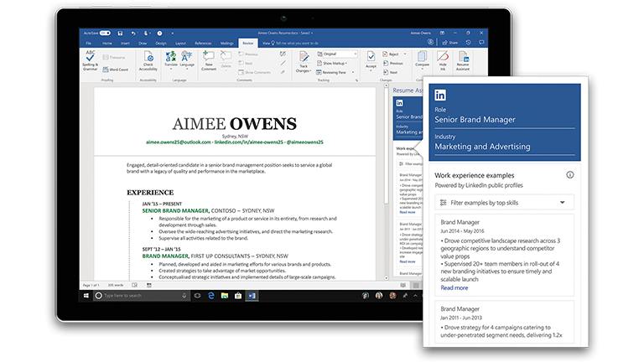Reject the current change
Screen dimensions: 644x362
coord(391,54)
